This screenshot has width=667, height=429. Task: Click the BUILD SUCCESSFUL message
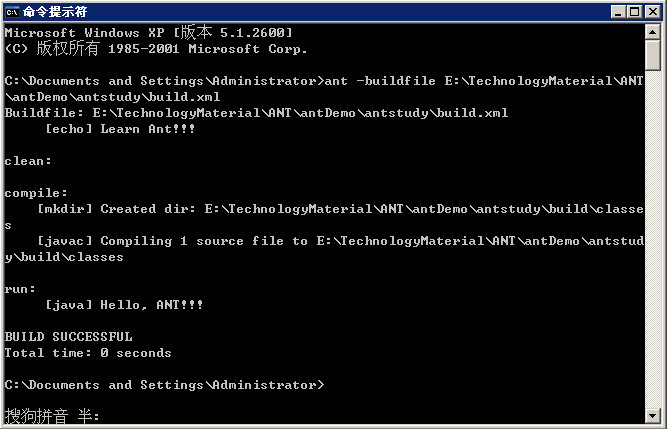tap(68, 337)
